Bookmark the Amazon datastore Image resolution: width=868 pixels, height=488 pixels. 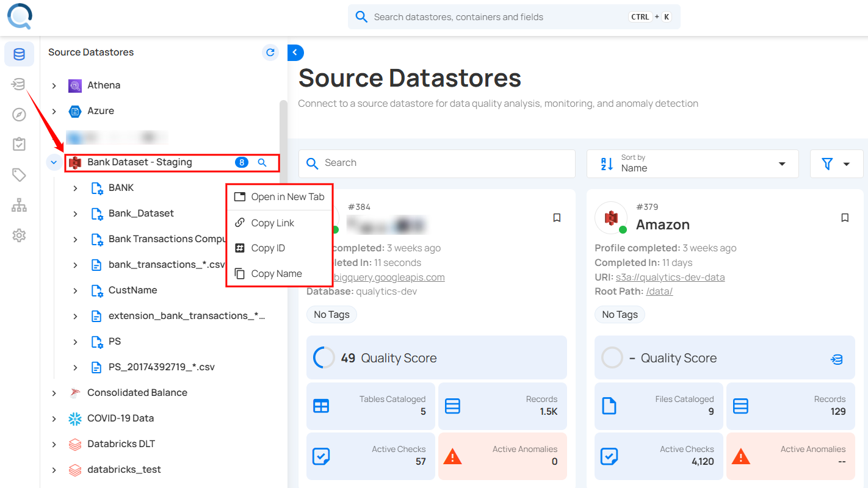845,217
